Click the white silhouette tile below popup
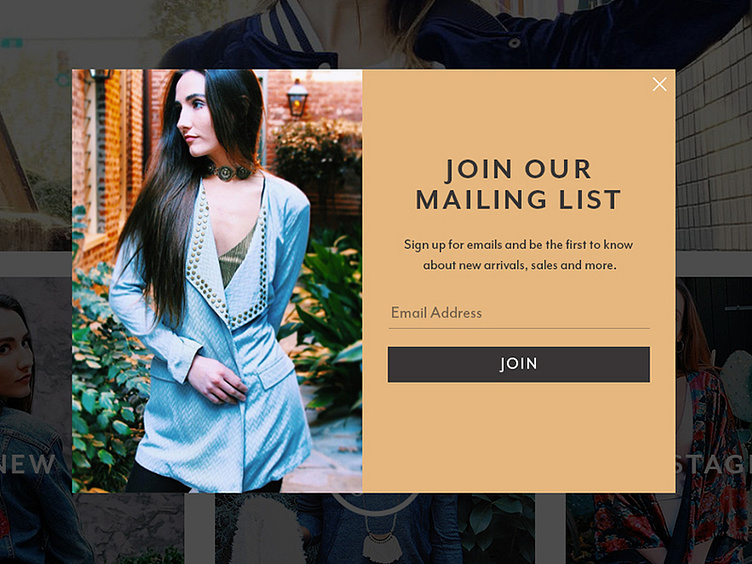Screen dimensions: 752x564 point(256,529)
